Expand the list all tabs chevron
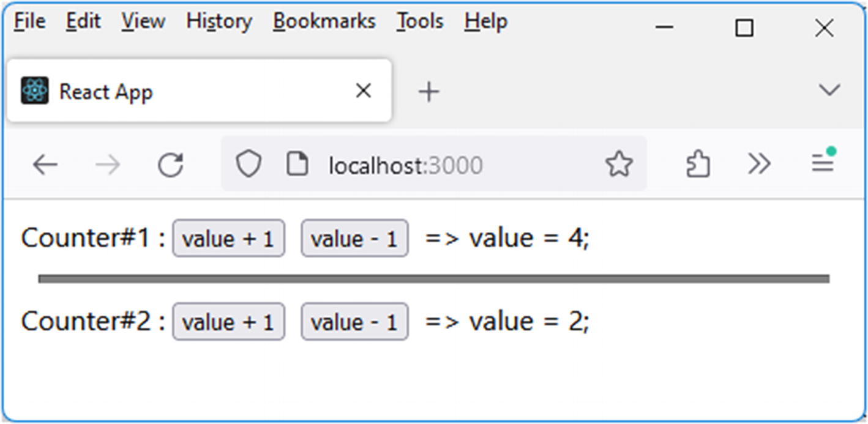This screenshot has width=868, height=424. [829, 91]
